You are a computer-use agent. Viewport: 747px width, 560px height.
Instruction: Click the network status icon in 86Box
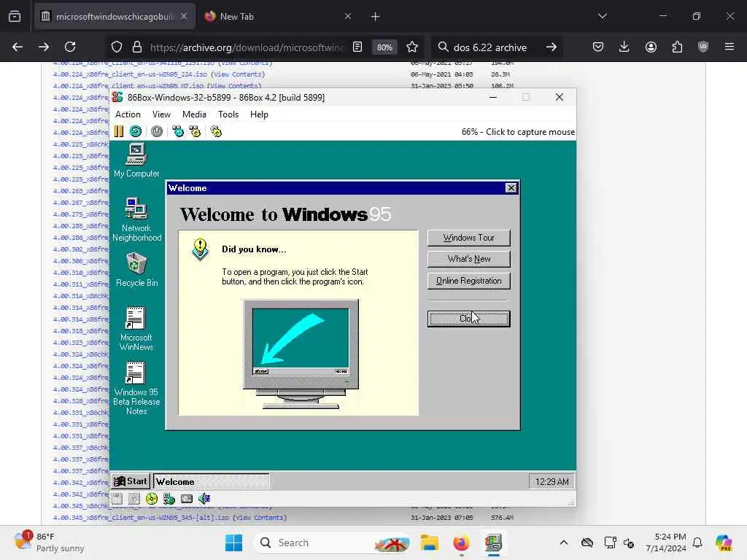169,499
